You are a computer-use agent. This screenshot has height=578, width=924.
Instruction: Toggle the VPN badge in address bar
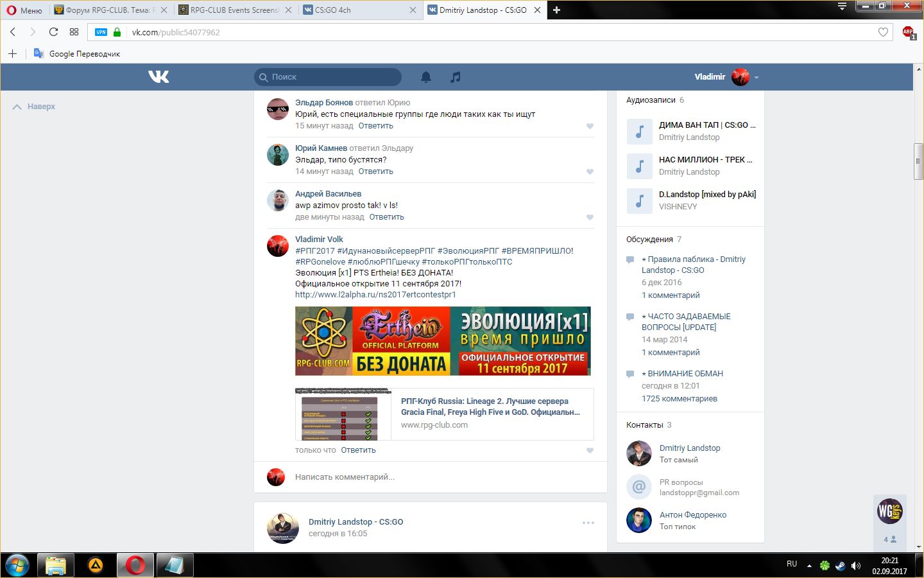click(101, 32)
